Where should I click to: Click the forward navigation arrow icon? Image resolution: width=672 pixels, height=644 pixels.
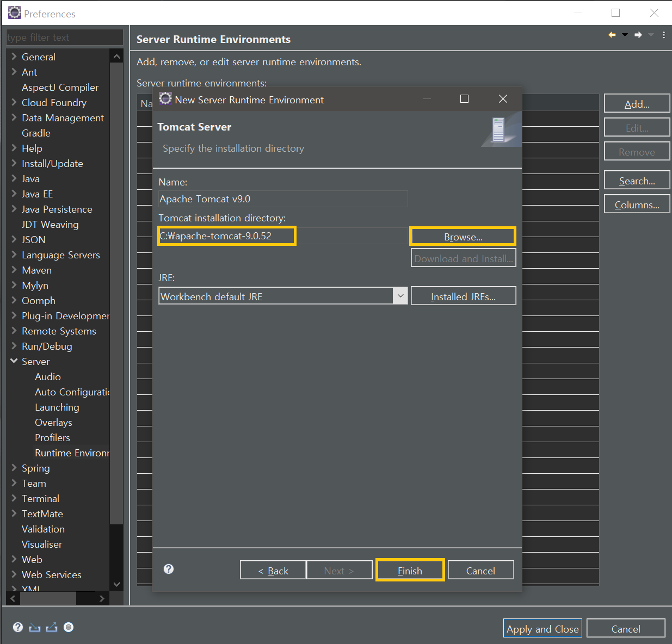point(638,35)
